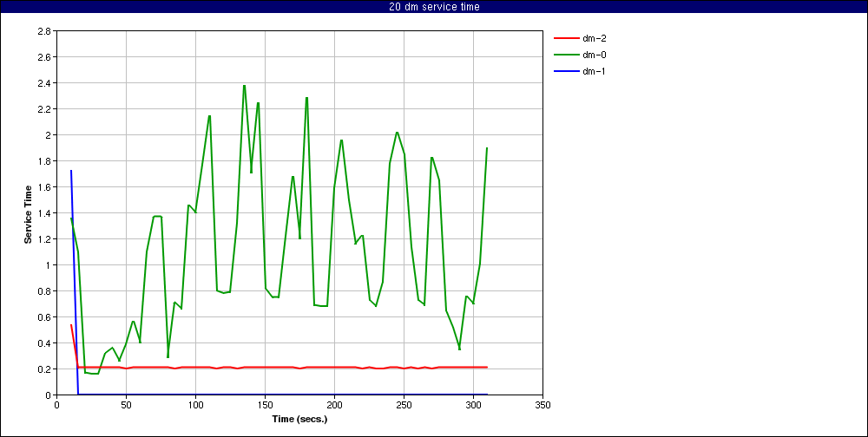868x437 pixels.
Task: Click the y-axis tick label 2.8
Action: point(45,31)
